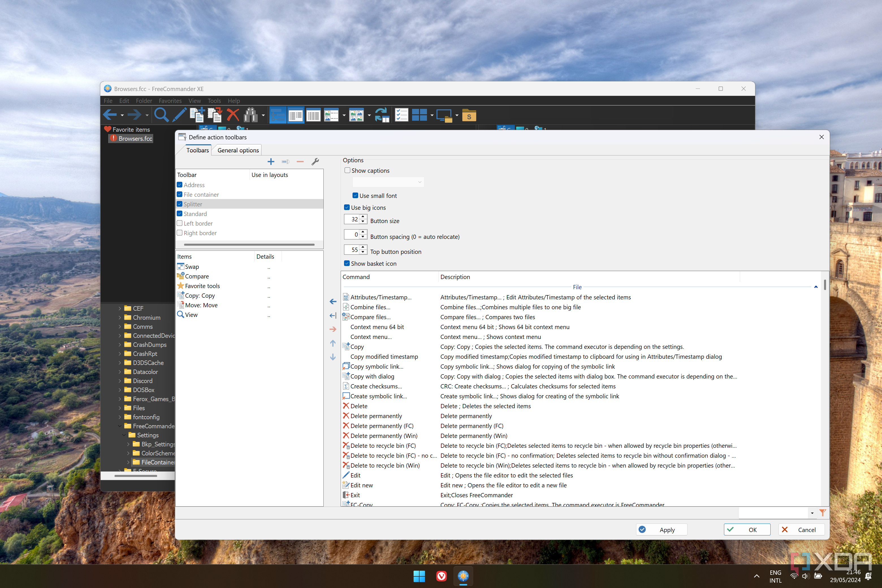This screenshot has height=588, width=882.
Task: Open the Tools menu in FreeCommander
Action: click(x=214, y=101)
